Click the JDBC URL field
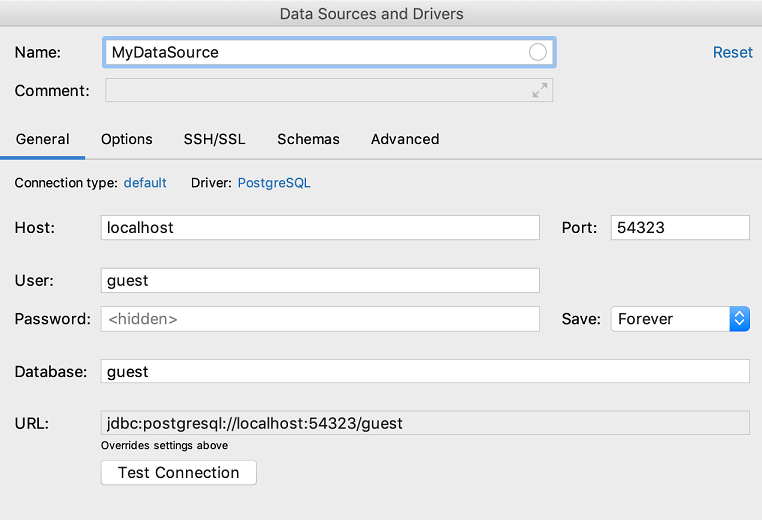 [425, 423]
